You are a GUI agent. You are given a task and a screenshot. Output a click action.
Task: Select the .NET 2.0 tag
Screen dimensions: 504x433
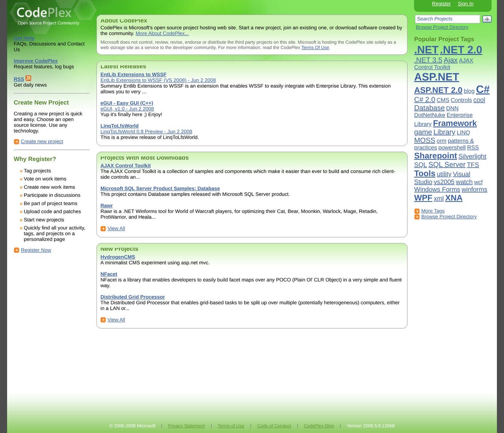461,50
